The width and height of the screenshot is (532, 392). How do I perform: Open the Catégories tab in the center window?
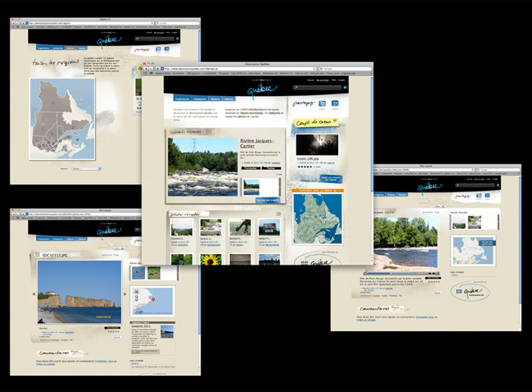point(199,99)
